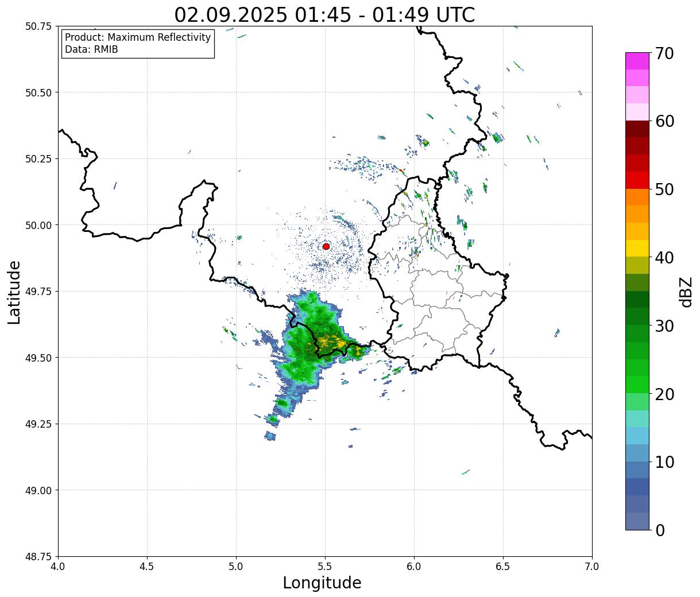Click the red radar site marker dot

pos(326,246)
